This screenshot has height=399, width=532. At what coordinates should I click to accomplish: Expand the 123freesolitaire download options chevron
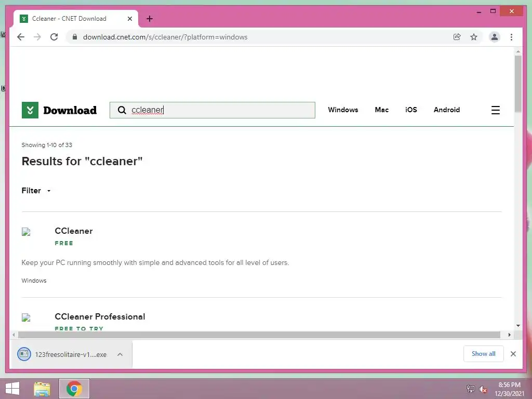tap(120, 354)
